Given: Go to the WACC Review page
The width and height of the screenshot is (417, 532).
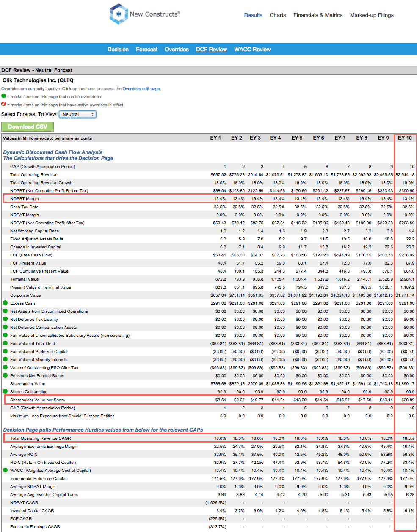Looking at the screenshot, I should [252, 49].
